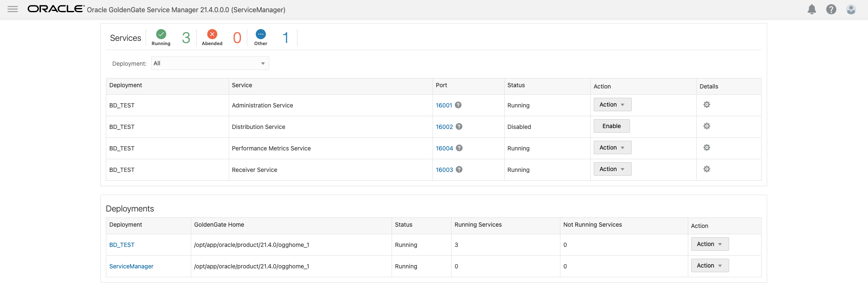Open Performance Metrics Service details gear
The height and width of the screenshot is (300, 868).
(x=706, y=147)
